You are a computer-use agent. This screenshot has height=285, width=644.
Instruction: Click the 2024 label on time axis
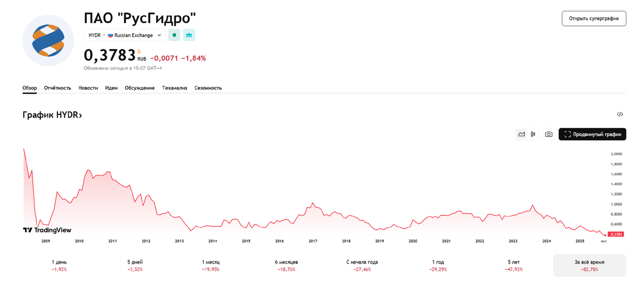coord(546,242)
